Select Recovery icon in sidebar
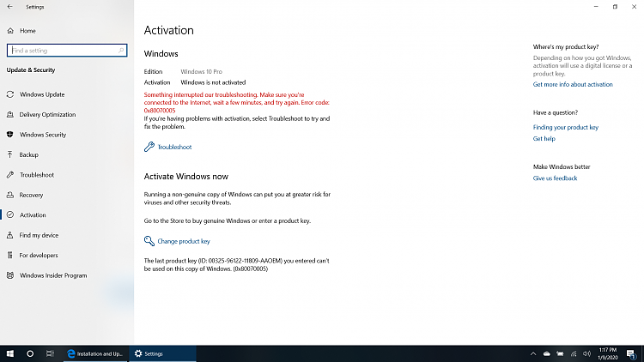Image resolution: width=644 pixels, height=362 pixels. point(10,195)
